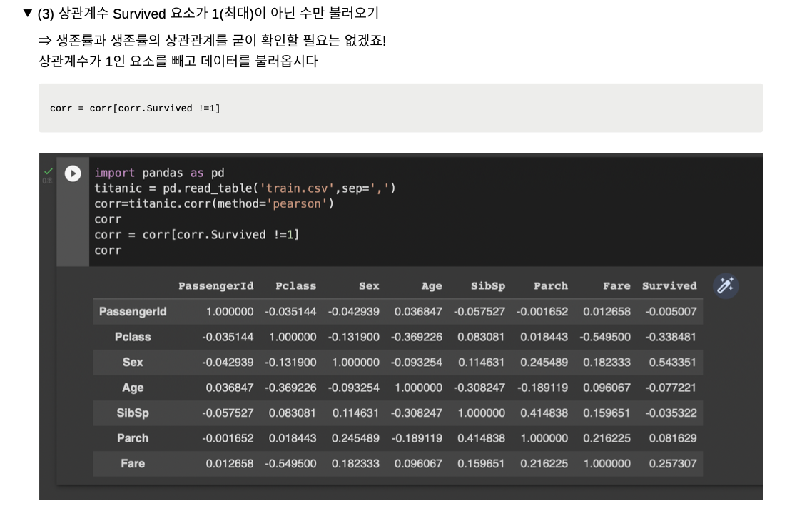Click the Age row label

133,388
